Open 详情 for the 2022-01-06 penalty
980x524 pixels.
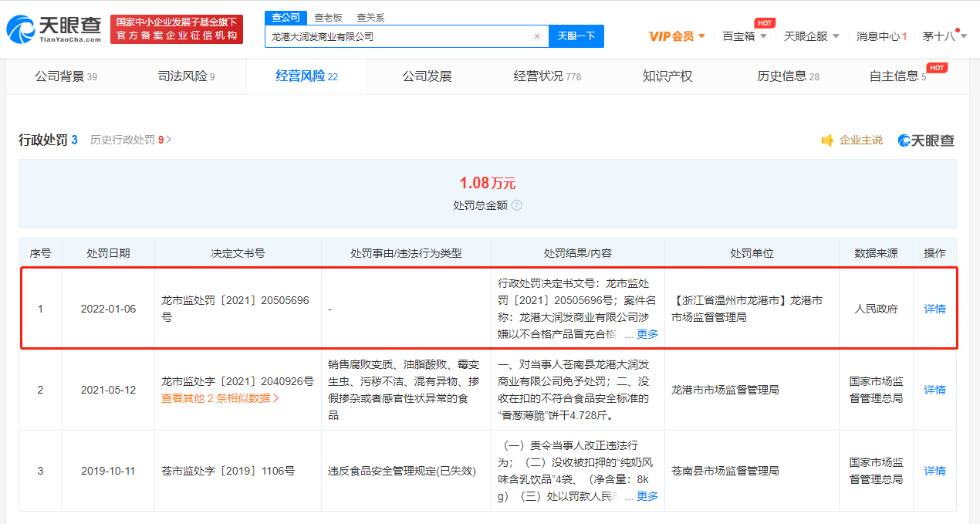[934, 309]
